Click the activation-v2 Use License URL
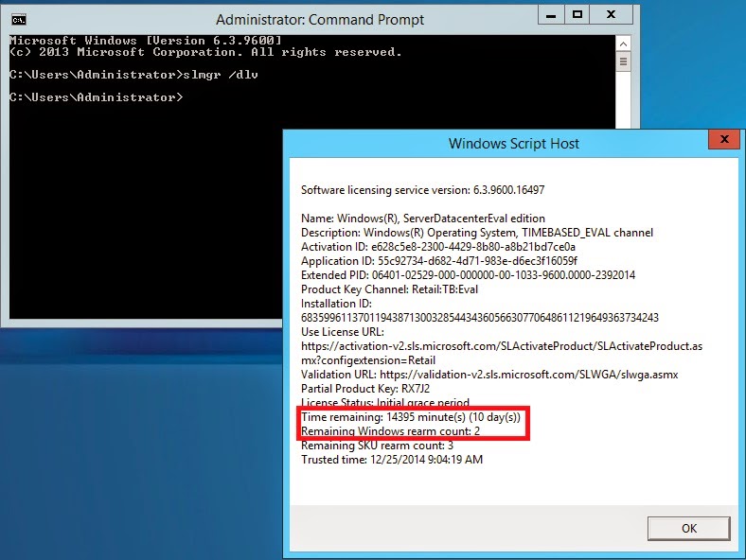 tap(502, 353)
